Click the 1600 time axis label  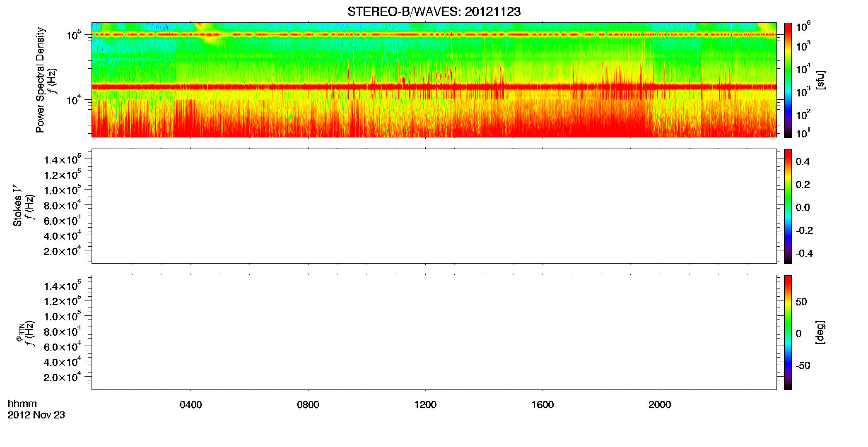pyautogui.click(x=542, y=405)
